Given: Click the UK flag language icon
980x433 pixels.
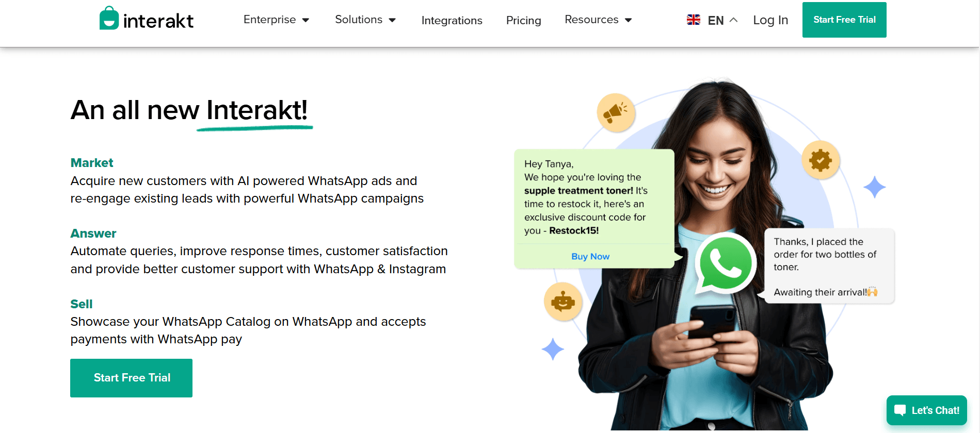Looking at the screenshot, I should (694, 20).
